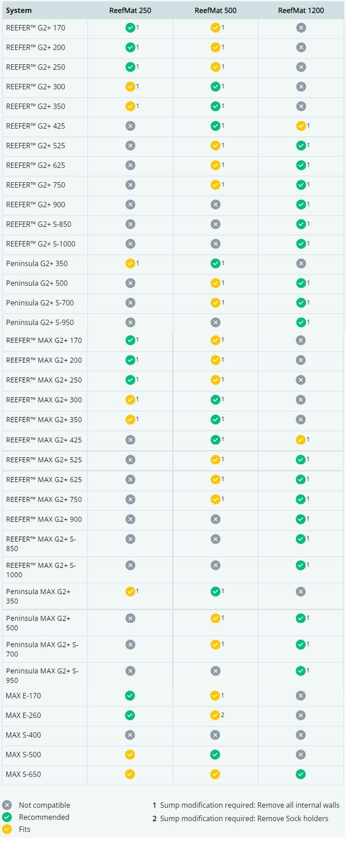Click footnote 2 about removing Sock holders

coord(240,818)
